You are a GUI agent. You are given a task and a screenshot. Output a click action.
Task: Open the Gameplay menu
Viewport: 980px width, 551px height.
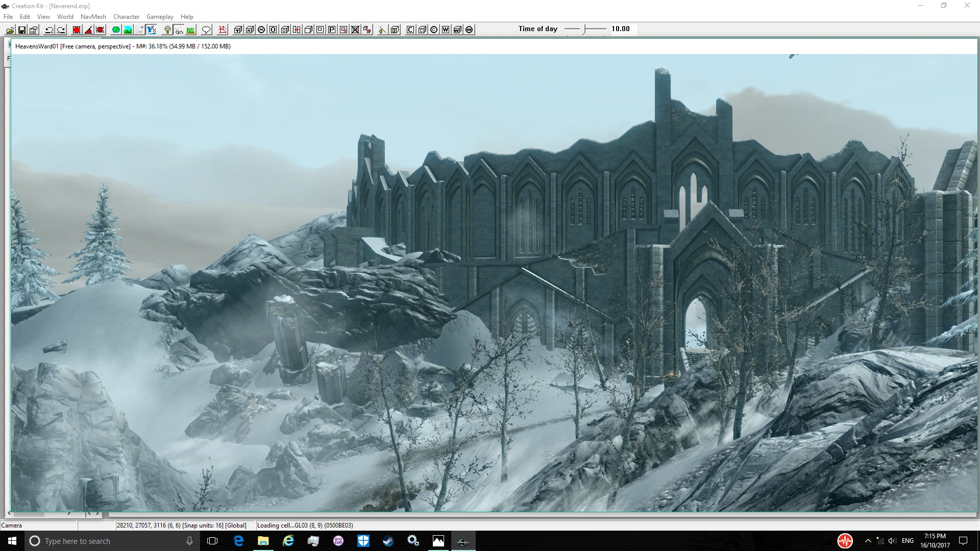point(160,17)
